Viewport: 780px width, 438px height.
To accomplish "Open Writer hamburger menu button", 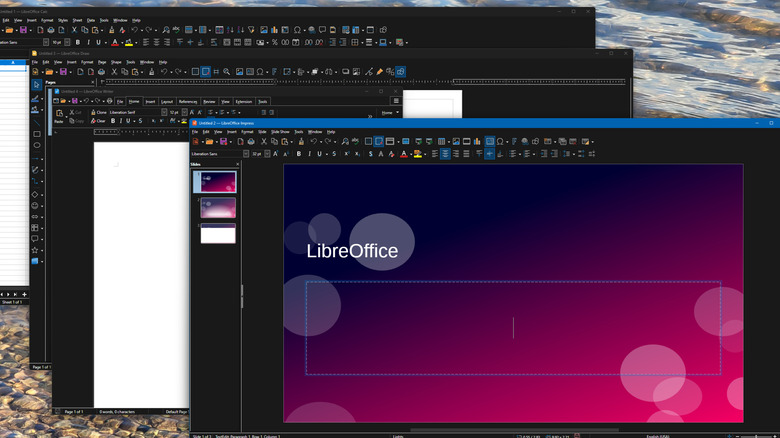I will [396, 101].
